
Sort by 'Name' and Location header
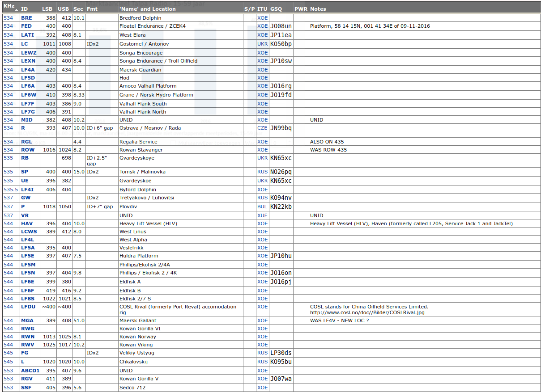(x=147, y=9)
